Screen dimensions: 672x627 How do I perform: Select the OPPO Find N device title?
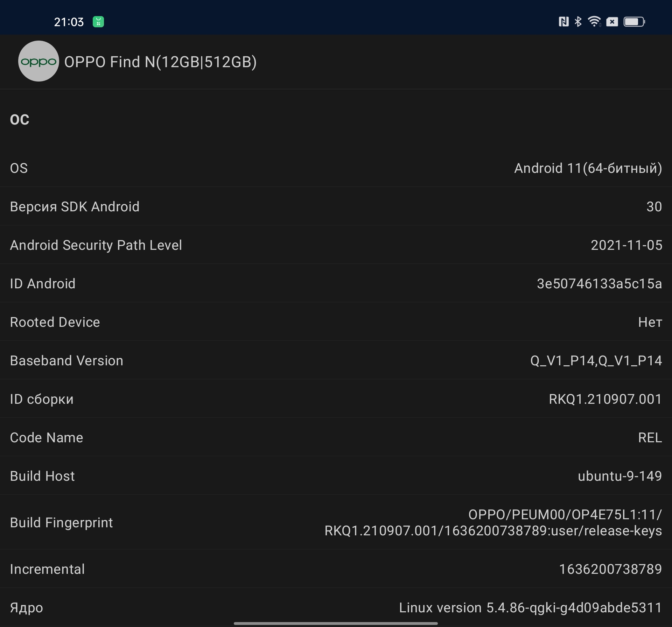click(160, 62)
